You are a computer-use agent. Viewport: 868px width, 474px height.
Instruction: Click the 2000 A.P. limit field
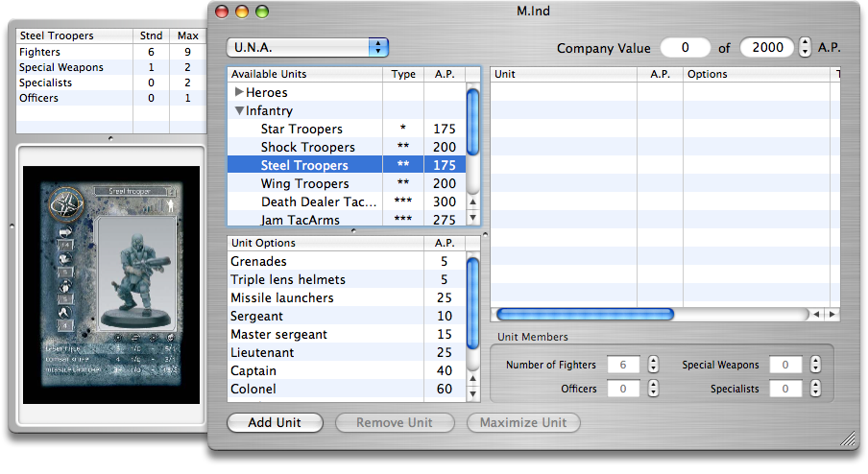point(767,48)
